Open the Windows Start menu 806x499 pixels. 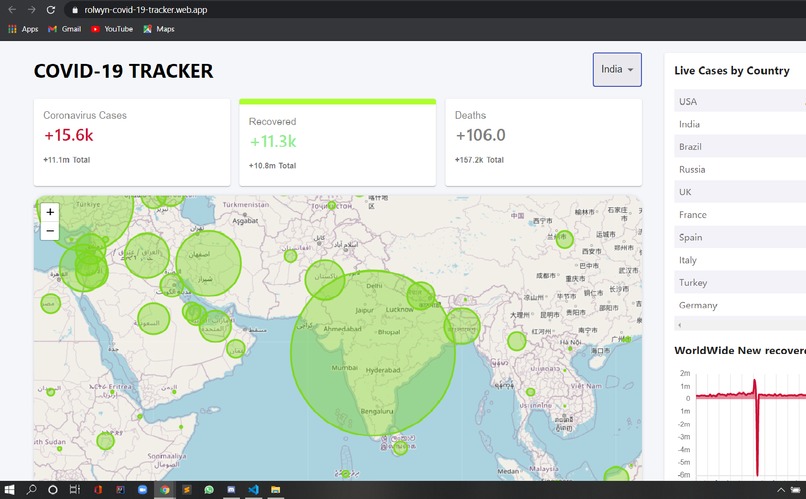pos(9,490)
